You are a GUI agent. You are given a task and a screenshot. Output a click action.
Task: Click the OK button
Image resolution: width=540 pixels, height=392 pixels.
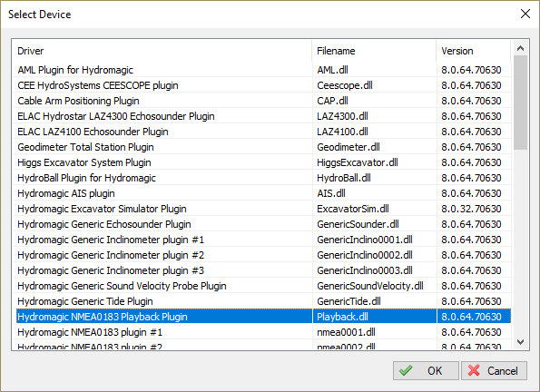[426, 370]
